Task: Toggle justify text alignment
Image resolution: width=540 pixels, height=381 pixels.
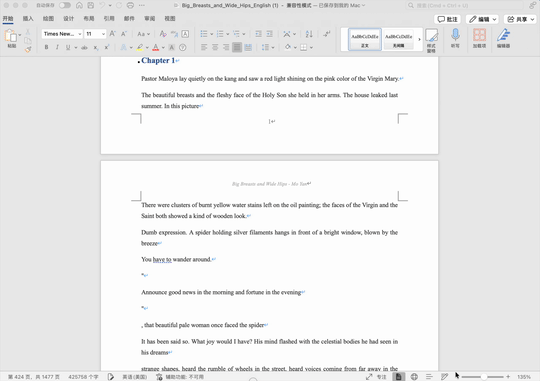Action: point(237,47)
